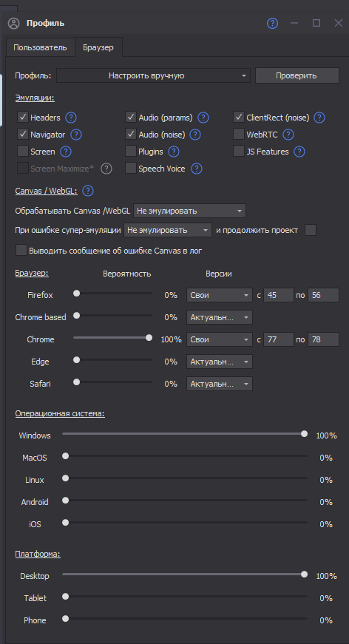
Task: Open help for ClientRect (noise)
Action: (x=319, y=118)
